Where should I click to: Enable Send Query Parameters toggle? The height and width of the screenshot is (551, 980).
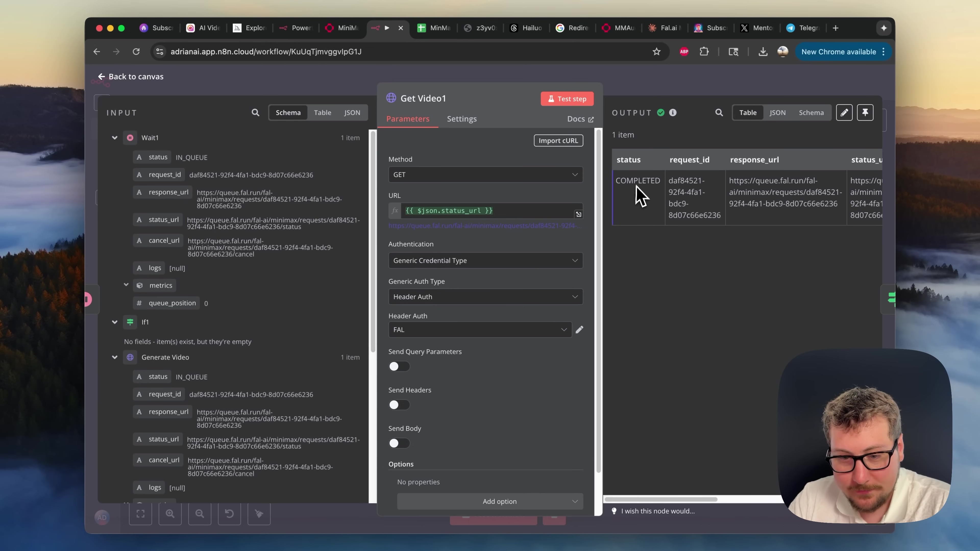(399, 367)
